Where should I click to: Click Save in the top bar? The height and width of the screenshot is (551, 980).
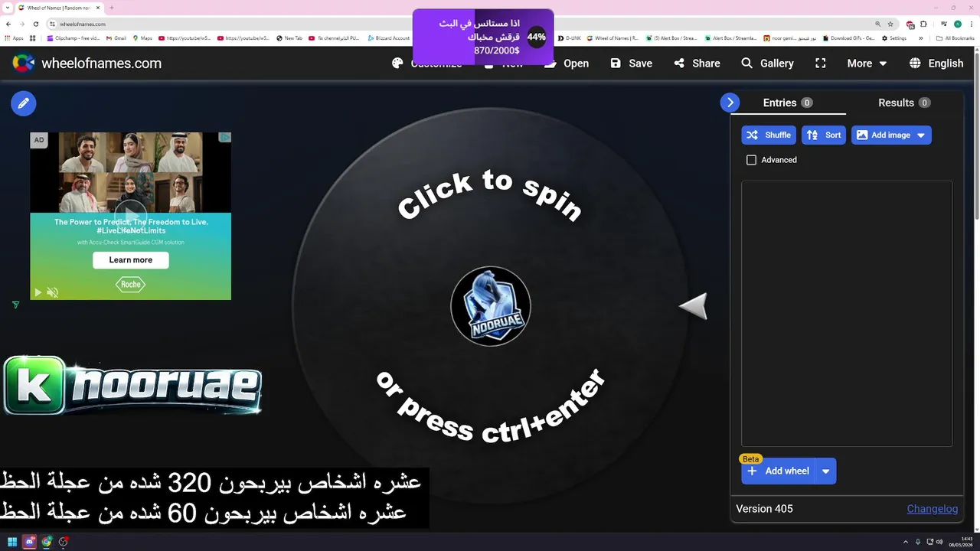point(632,64)
